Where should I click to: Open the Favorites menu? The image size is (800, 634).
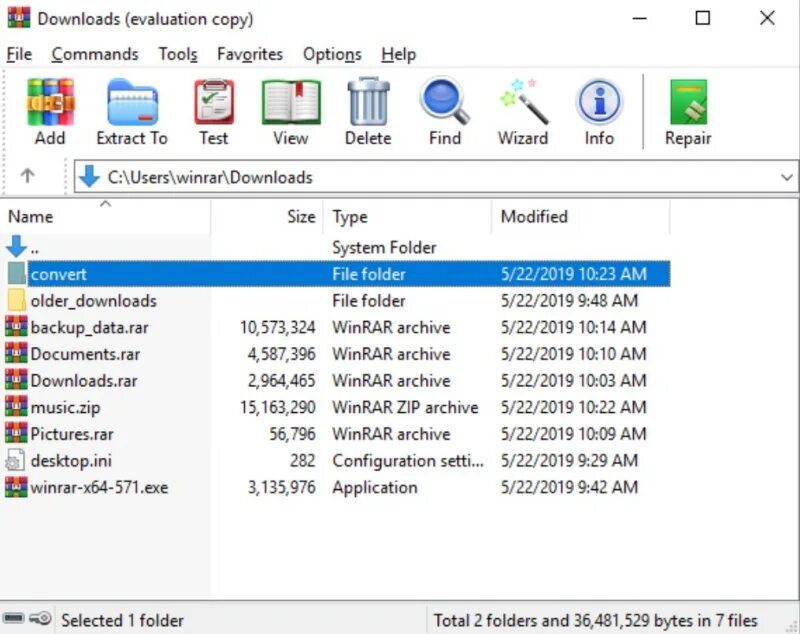click(250, 54)
